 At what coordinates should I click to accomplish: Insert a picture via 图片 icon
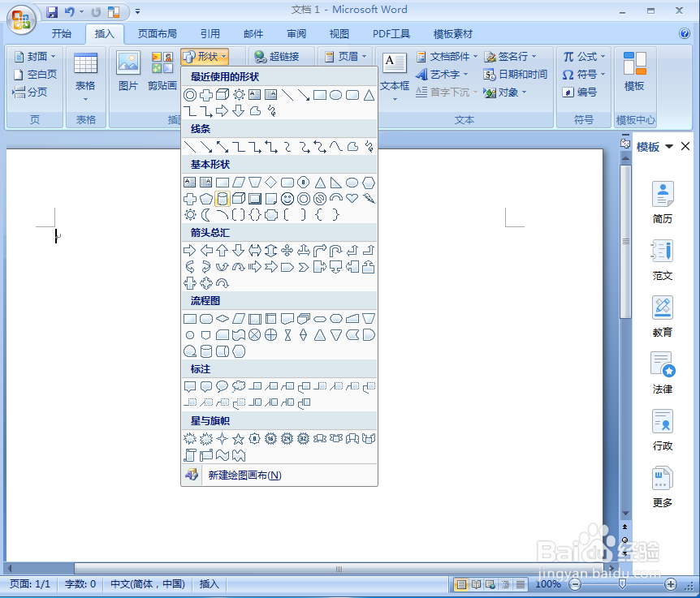[128, 71]
